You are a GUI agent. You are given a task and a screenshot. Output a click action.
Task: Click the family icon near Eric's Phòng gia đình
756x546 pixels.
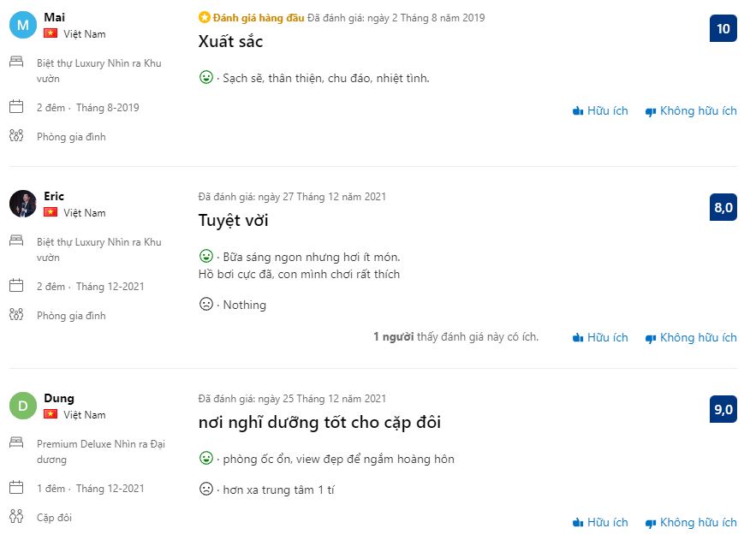pyautogui.click(x=16, y=314)
